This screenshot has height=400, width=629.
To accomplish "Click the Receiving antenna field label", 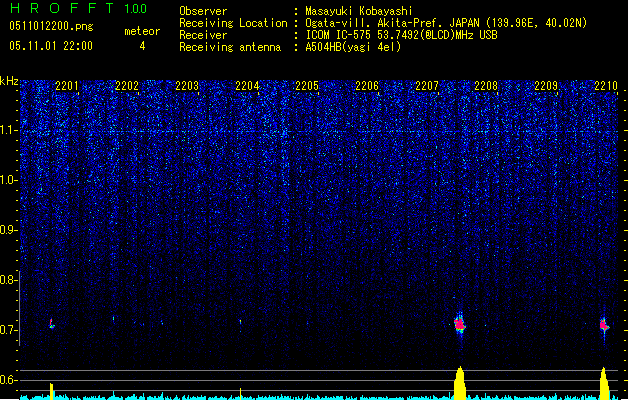I will point(230,47).
